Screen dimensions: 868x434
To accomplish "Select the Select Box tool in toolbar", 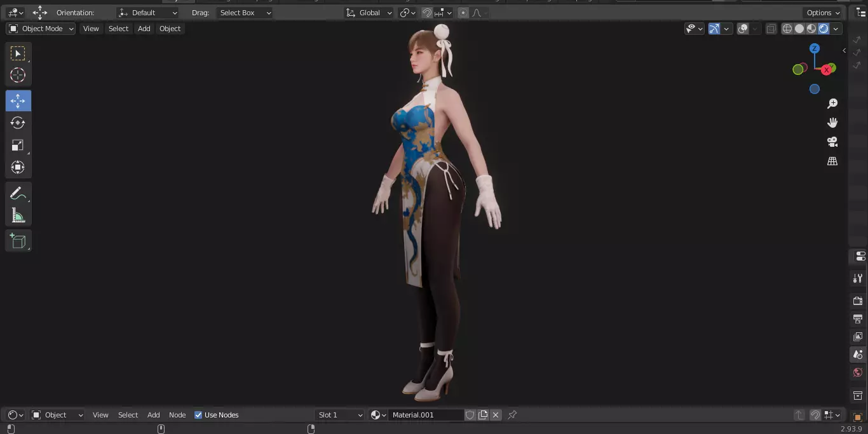I will (x=18, y=53).
